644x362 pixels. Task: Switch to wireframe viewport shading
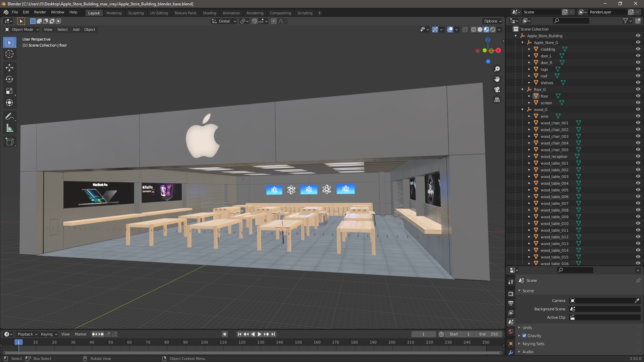click(x=474, y=29)
